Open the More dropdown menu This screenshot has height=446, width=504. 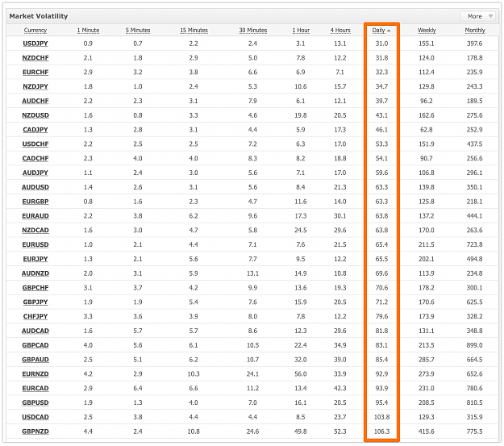(479, 16)
